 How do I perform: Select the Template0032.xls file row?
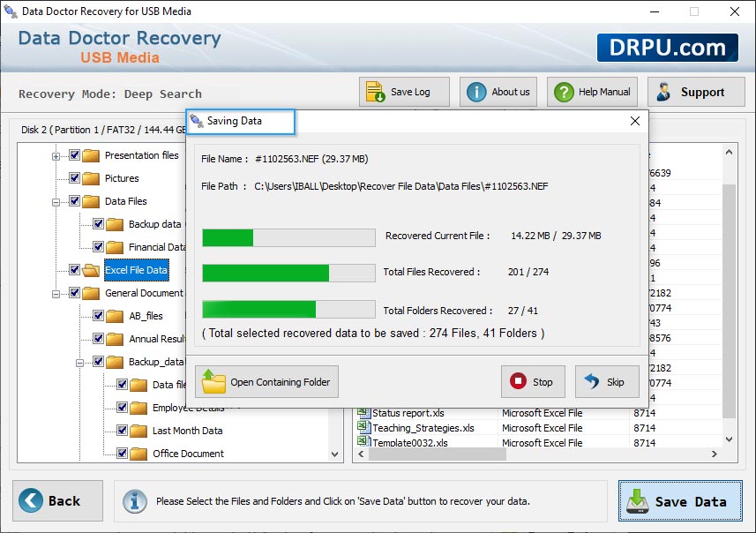(x=539, y=442)
